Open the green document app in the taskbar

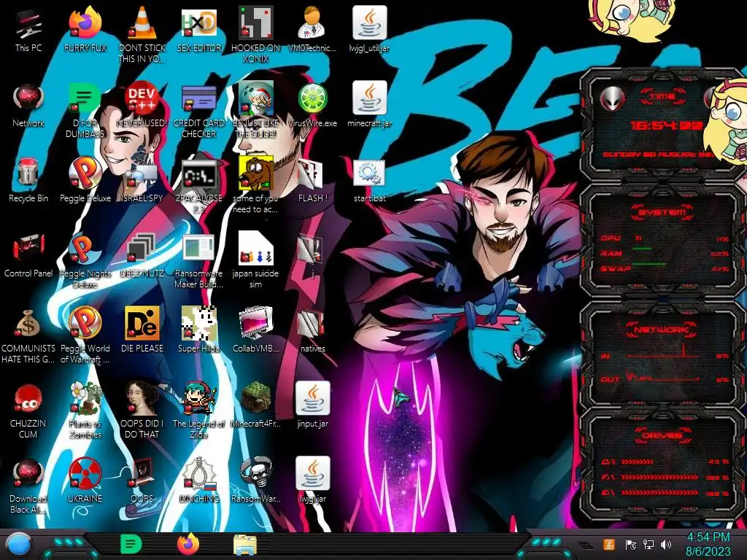[x=131, y=544]
